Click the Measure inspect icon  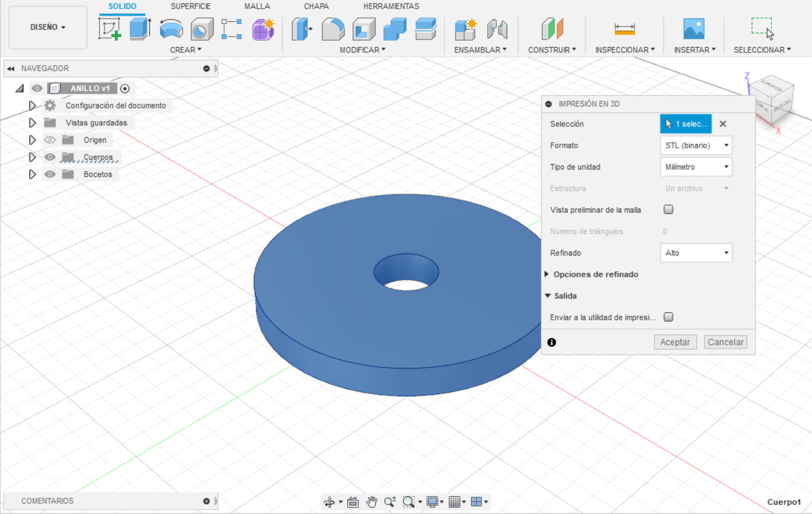click(625, 29)
